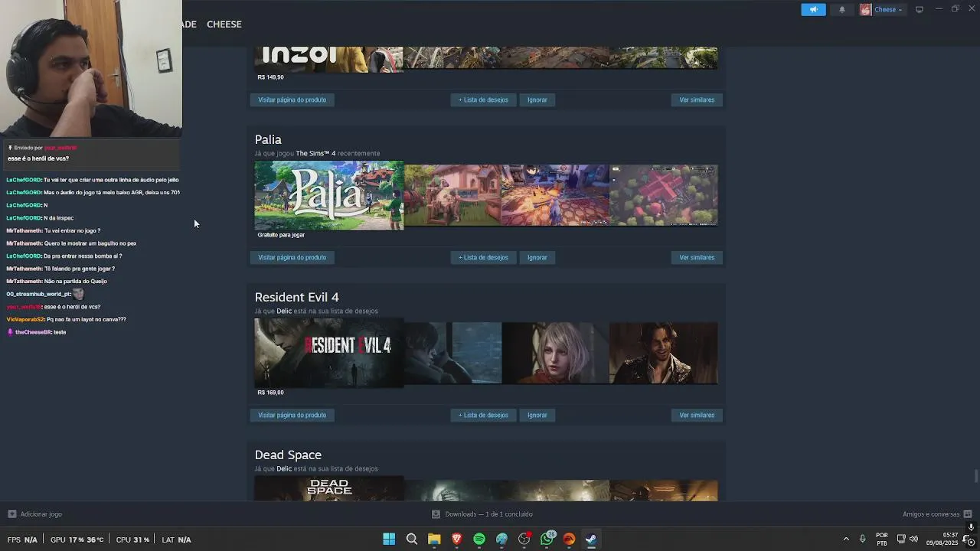980x551 pixels.
Task: See games similar to inZOI
Action: click(x=697, y=99)
